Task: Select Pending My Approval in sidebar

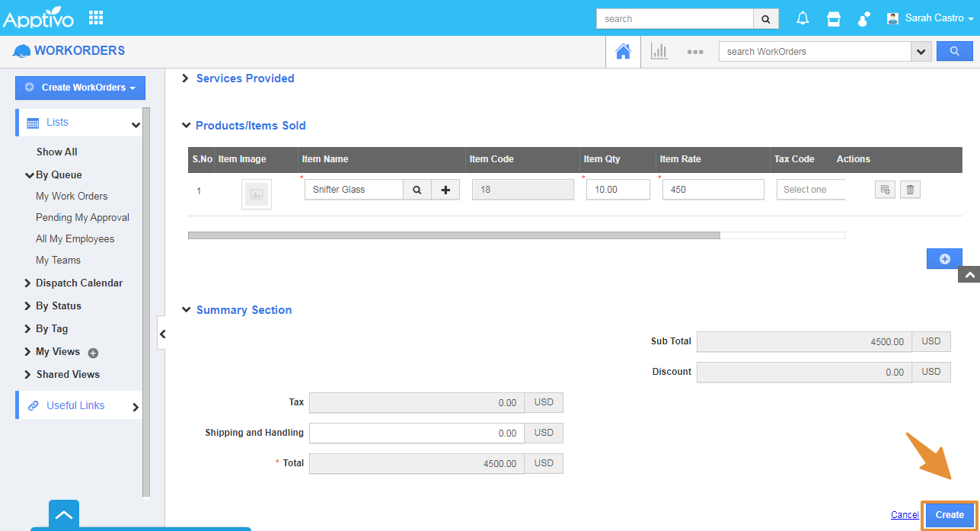Action: [x=82, y=217]
